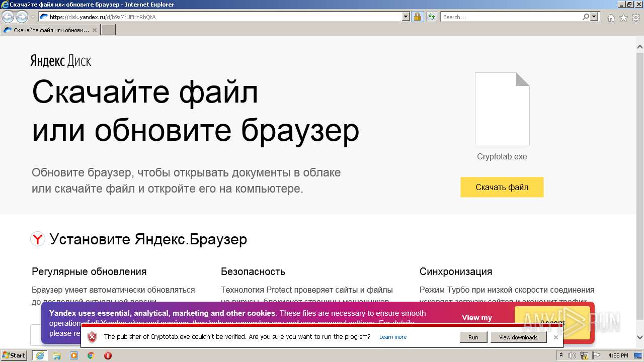This screenshot has width=644, height=362.
Task: Open a new tab button
Action: click(108, 30)
